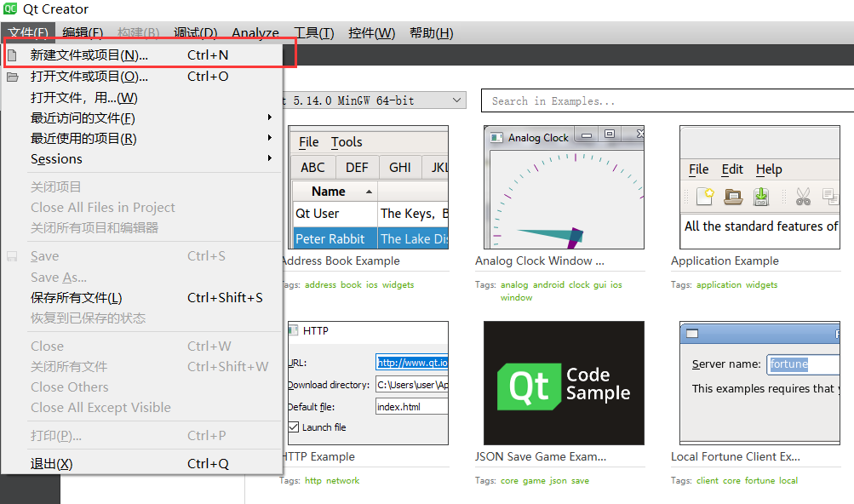
Task: Click the widgets tag under Address Book Example
Action: 398,284
